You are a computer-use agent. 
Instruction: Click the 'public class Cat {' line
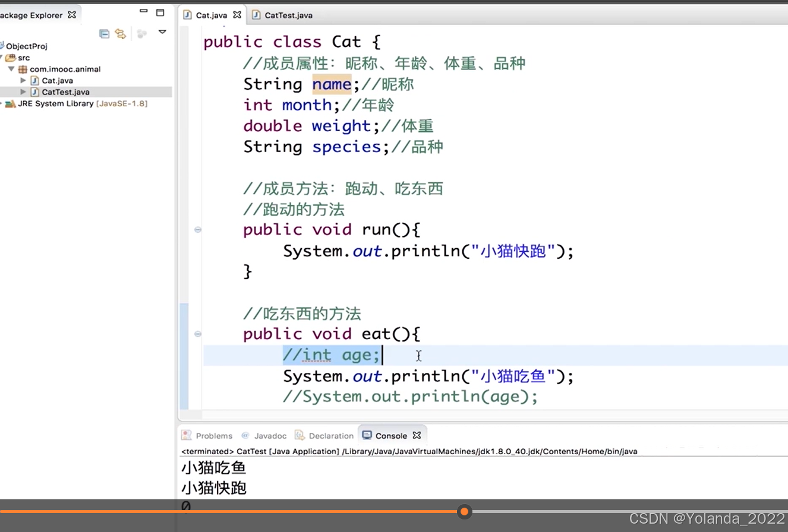292,42
